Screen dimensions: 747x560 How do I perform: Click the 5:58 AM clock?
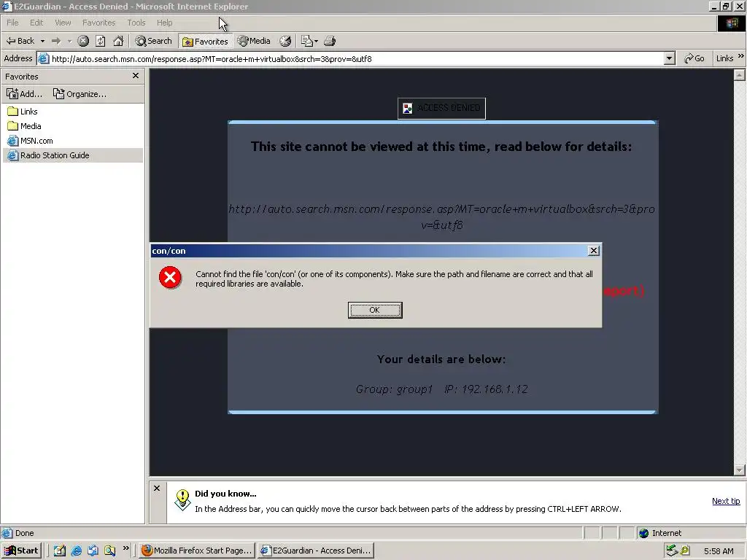coord(719,551)
